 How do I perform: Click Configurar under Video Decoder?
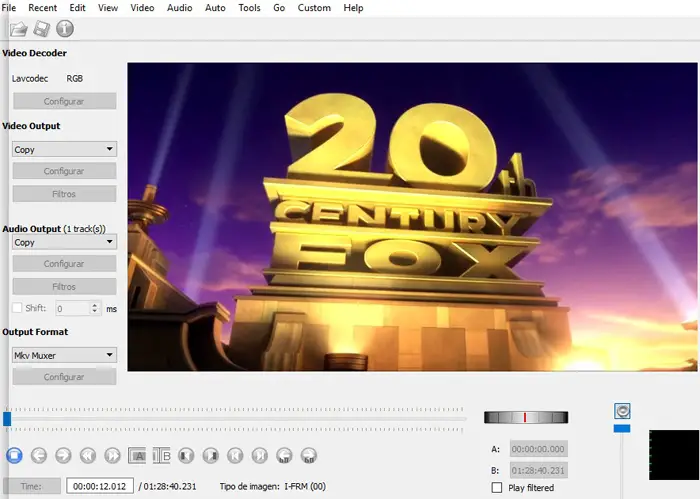(x=64, y=101)
